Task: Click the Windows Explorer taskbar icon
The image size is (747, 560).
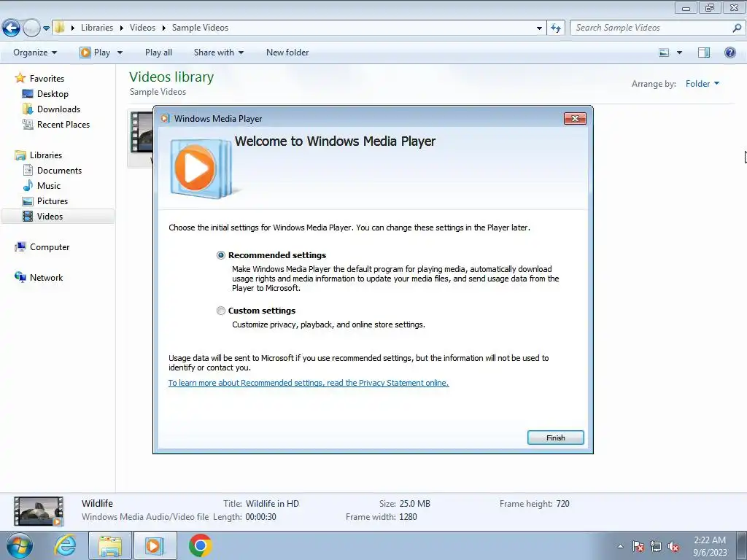Action: [x=110, y=545]
